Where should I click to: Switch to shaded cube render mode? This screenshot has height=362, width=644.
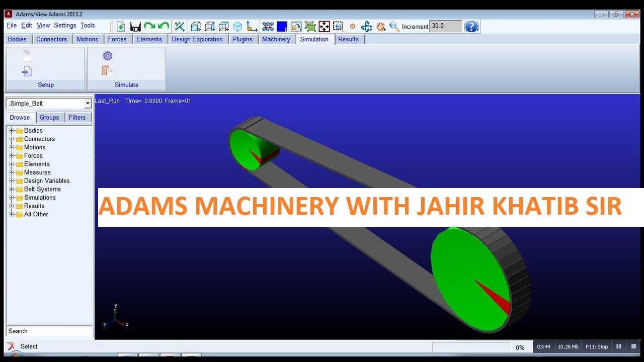click(x=237, y=27)
